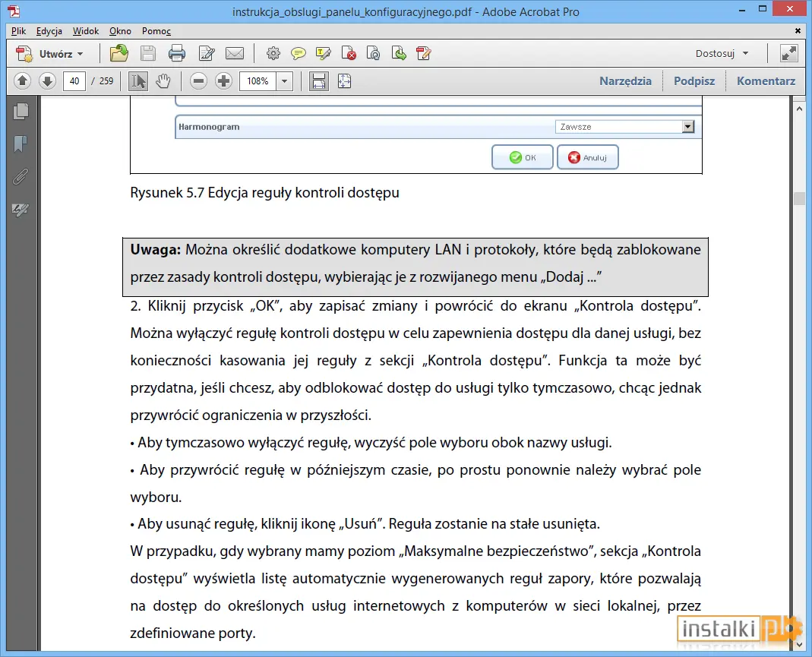Open the Widok menu

point(85,31)
